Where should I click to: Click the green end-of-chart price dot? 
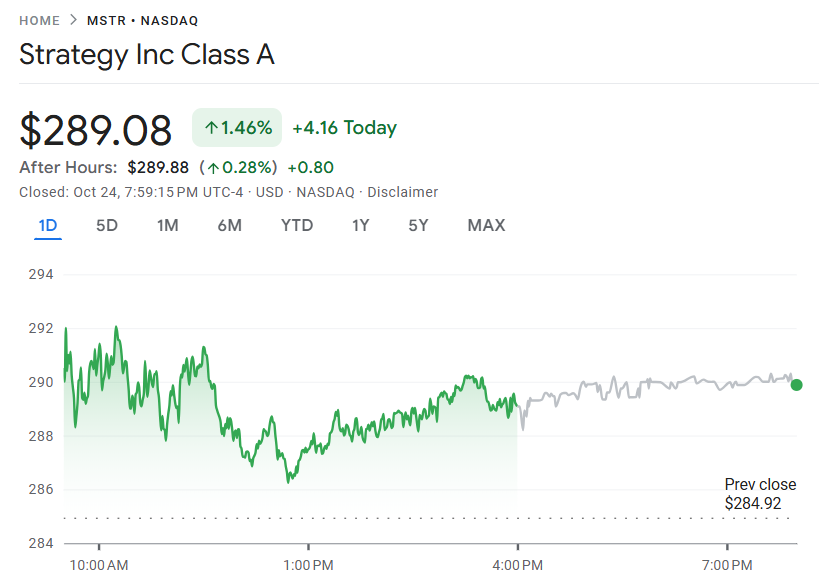[x=796, y=385]
